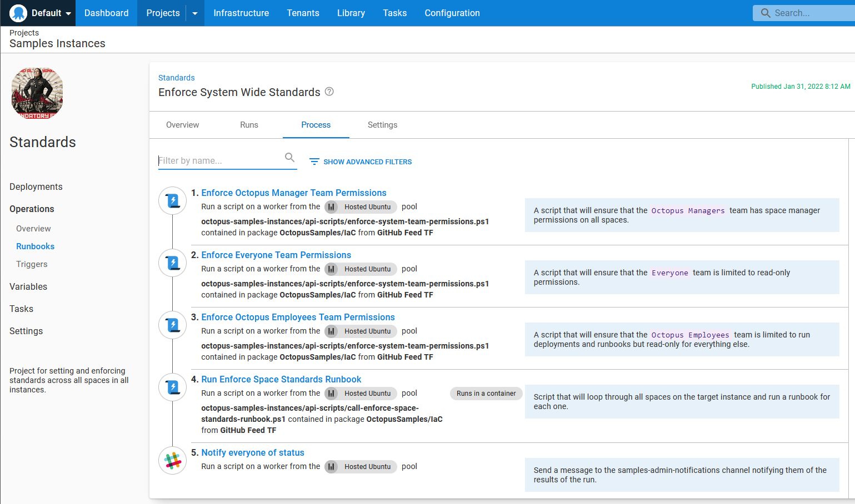
Task: Click the Runs in a container chip
Action: tap(486, 393)
